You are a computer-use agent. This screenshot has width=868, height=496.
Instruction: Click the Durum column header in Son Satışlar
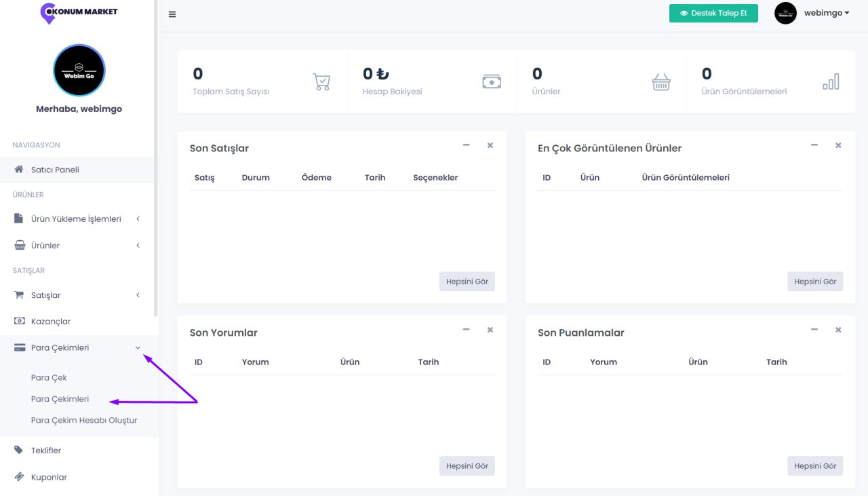[x=256, y=178]
